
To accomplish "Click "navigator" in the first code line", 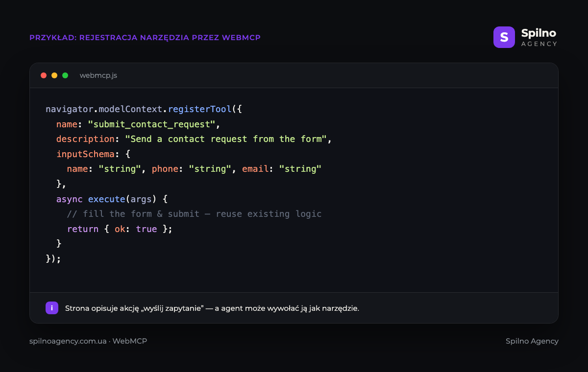I will [70, 109].
